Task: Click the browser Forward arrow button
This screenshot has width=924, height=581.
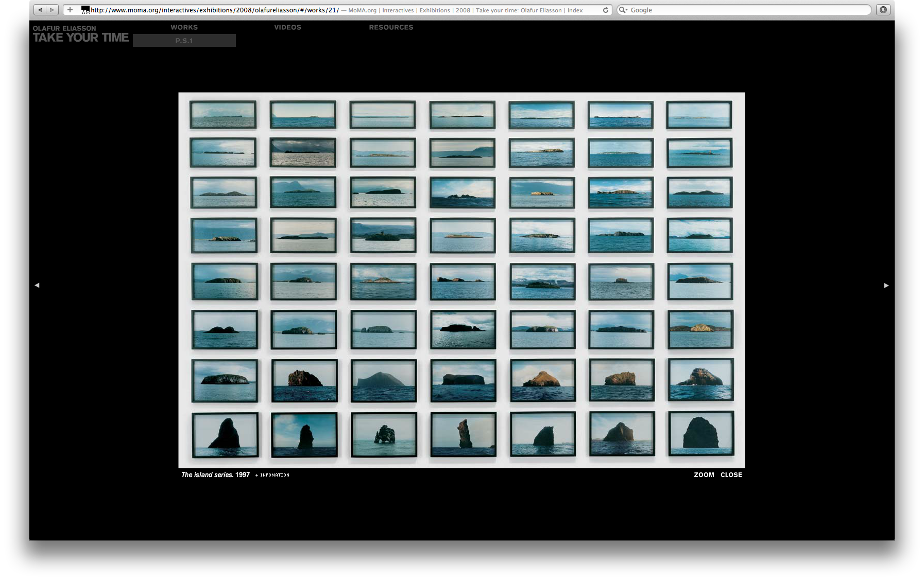Action: click(52, 10)
